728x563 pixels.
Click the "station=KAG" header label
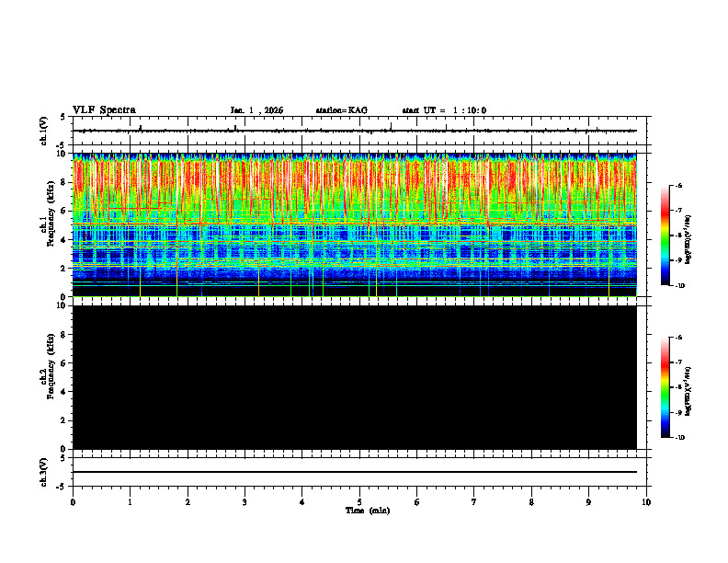[x=341, y=110]
